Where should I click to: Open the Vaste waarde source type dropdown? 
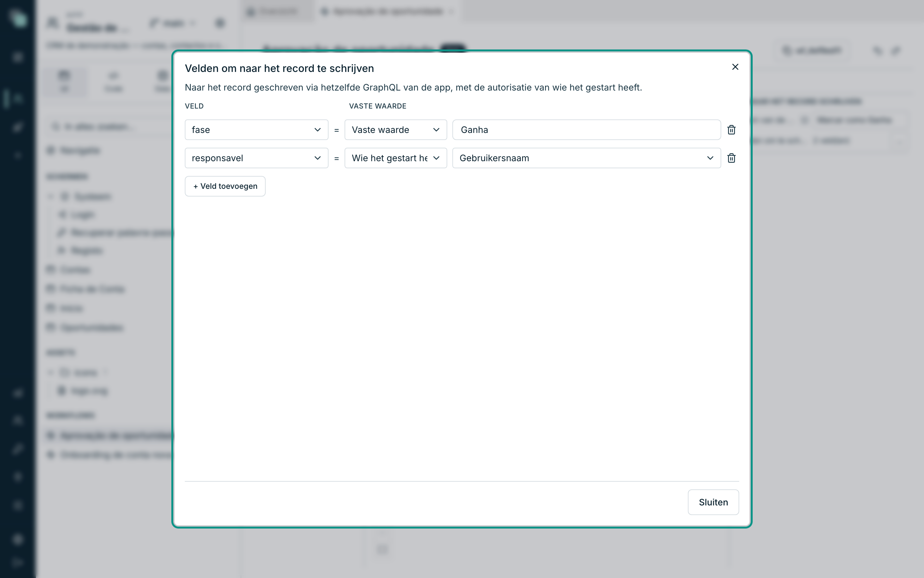pyautogui.click(x=396, y=130)
